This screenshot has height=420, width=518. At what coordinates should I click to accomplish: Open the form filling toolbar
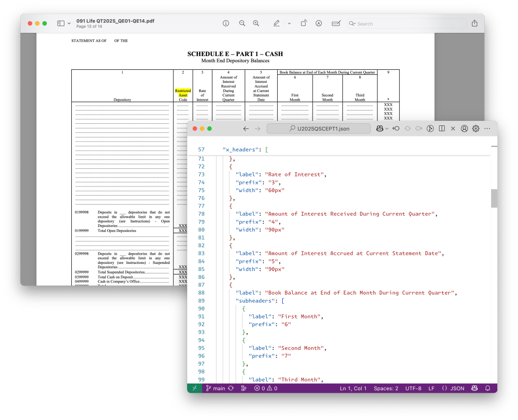tap(335, 23)
